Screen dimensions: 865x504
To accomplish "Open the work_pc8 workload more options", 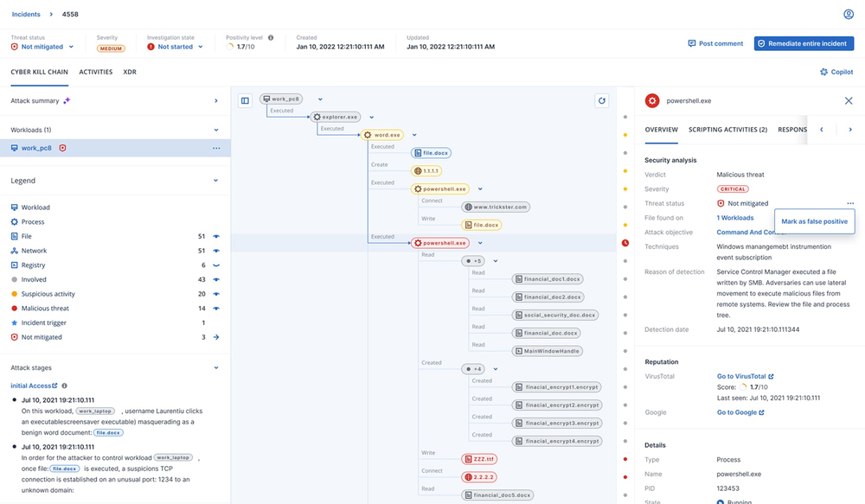I will (216, 148).
